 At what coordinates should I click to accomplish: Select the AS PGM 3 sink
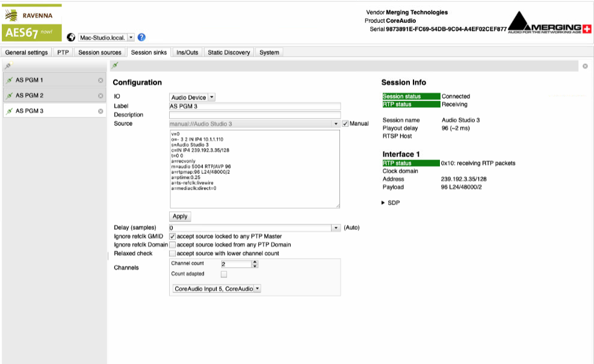[x=54, y=111]
